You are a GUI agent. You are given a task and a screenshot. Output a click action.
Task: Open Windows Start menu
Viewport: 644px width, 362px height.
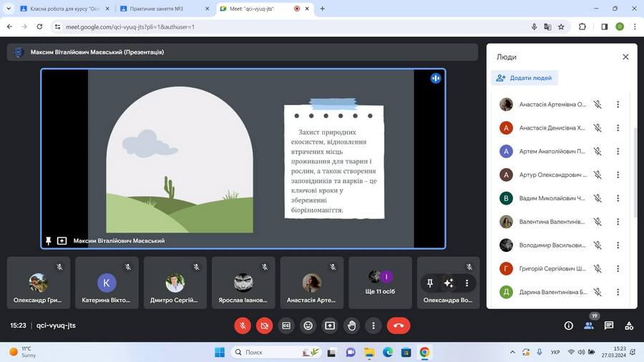point(220,352)
